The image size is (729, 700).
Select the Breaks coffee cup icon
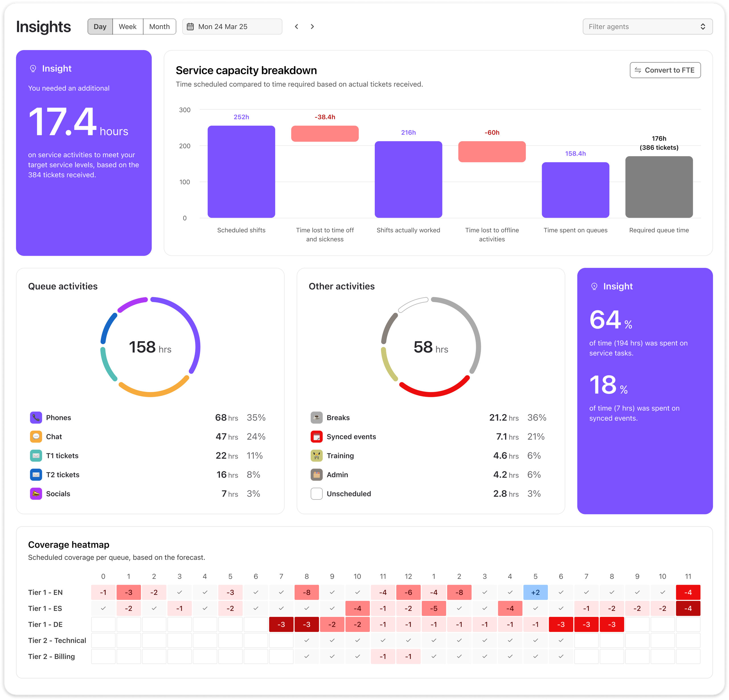click(317, 417)
